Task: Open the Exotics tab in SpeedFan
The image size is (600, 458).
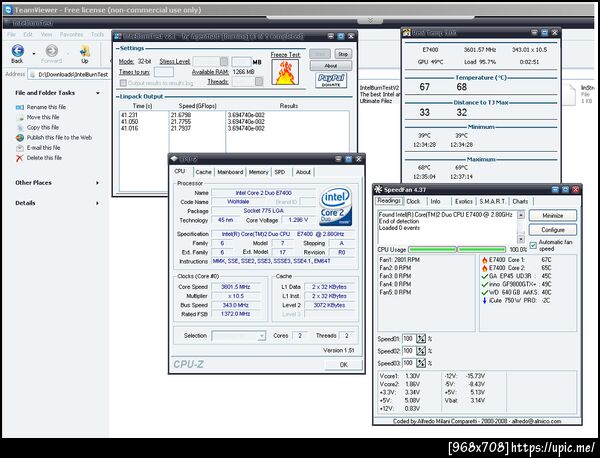Action: pyautogui.click(x=464, y=201)
